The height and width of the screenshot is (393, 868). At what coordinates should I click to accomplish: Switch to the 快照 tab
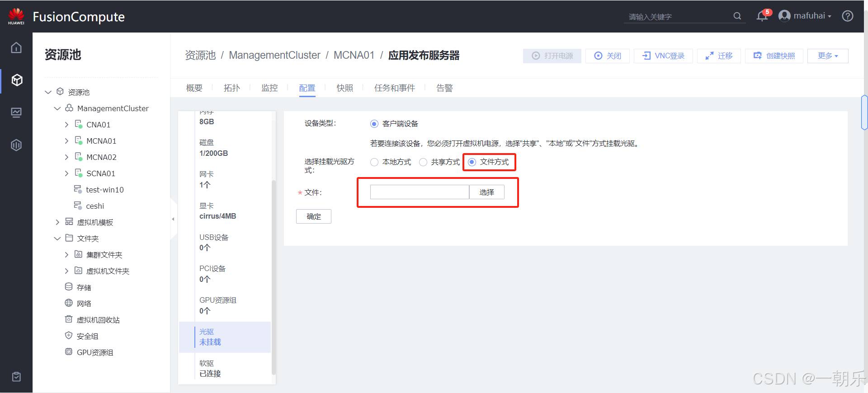(344, 88)
